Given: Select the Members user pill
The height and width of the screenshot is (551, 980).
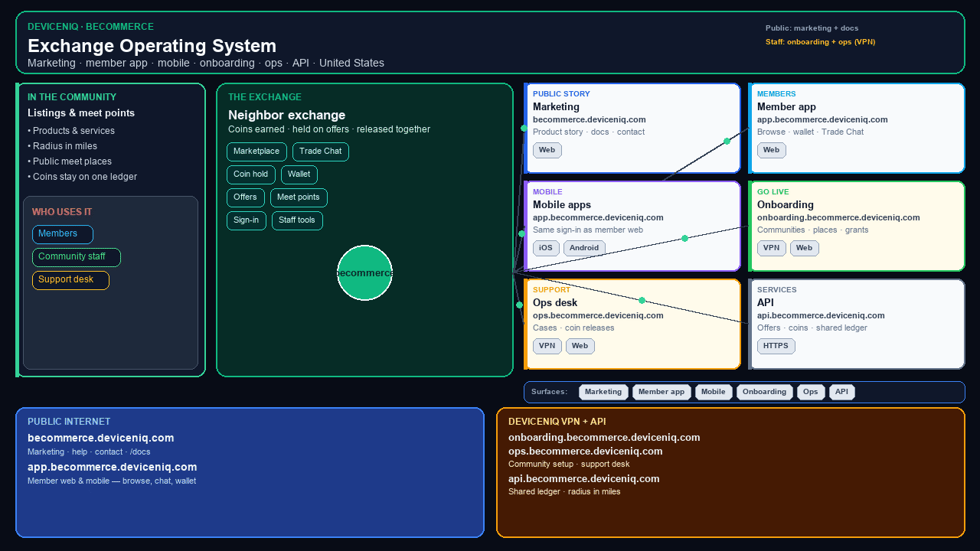Looking at the screenshot, I should point(63,234).
